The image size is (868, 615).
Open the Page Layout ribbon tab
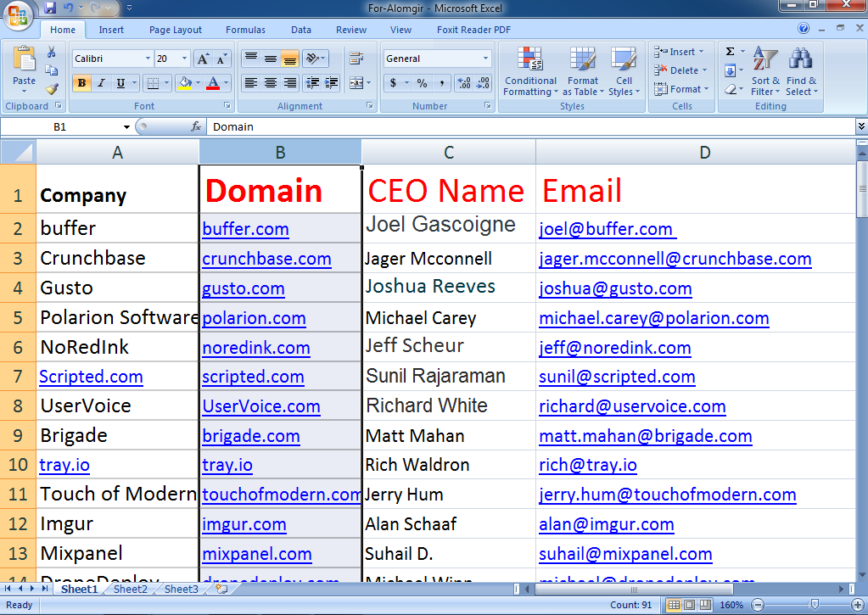[x=175, y=29]
